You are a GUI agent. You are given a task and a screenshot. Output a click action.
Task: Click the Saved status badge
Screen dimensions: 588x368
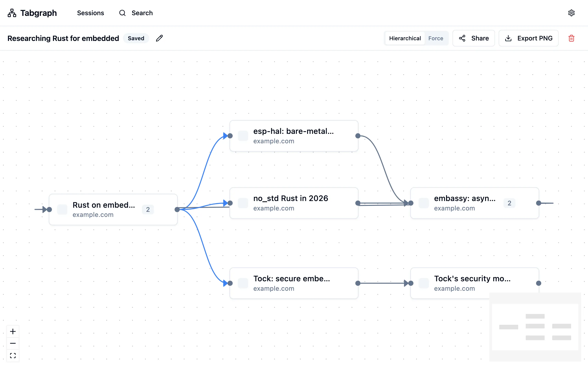click(136, 38)
